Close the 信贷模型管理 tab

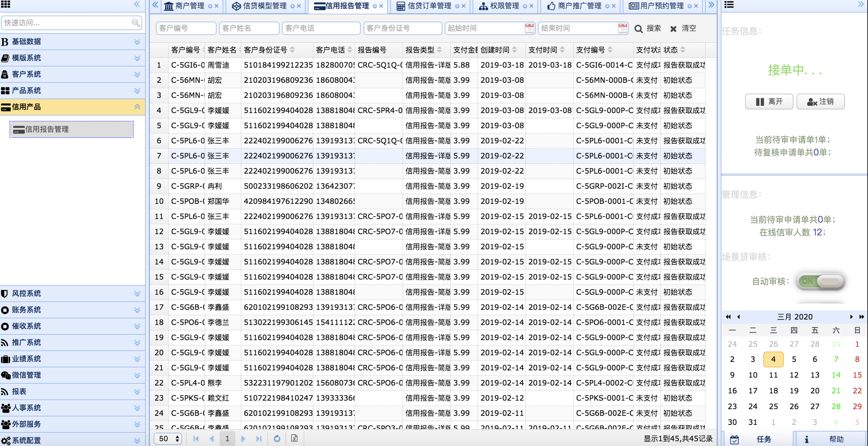299,6
